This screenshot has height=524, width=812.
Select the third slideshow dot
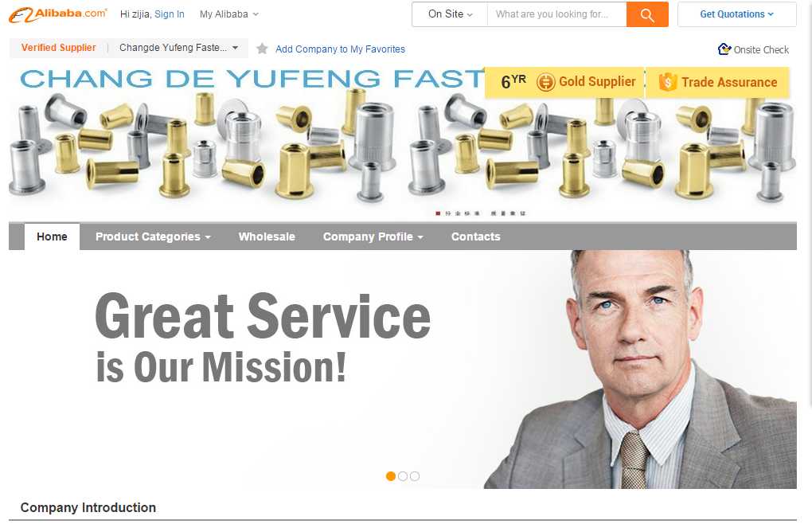pos(415,476)
